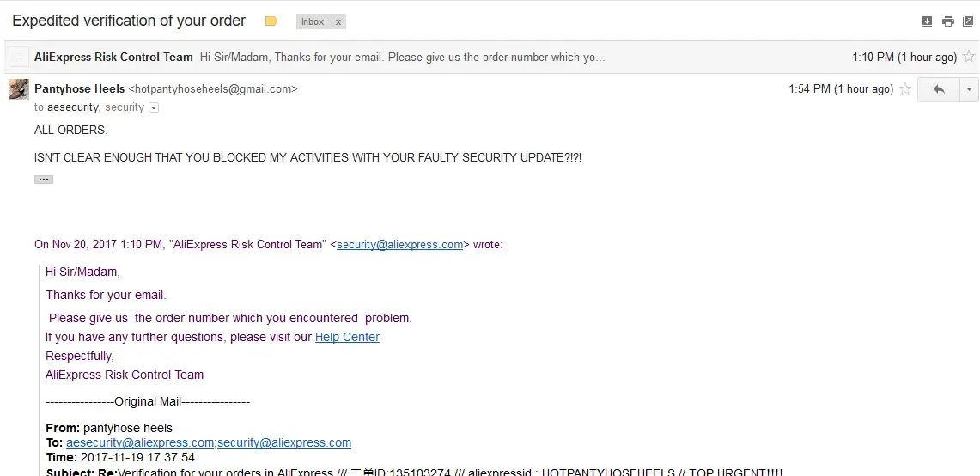Open conversation in new window icon
This screenshot has height=476, width=980.
coord(967,21)
